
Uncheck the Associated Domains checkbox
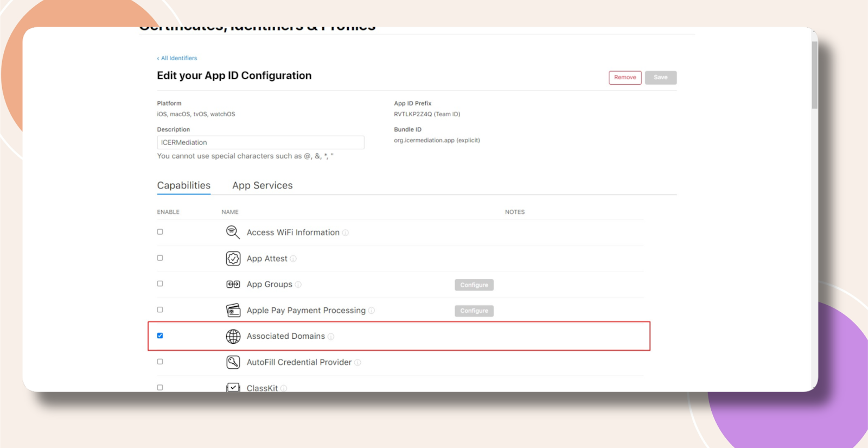click(160, 336)
